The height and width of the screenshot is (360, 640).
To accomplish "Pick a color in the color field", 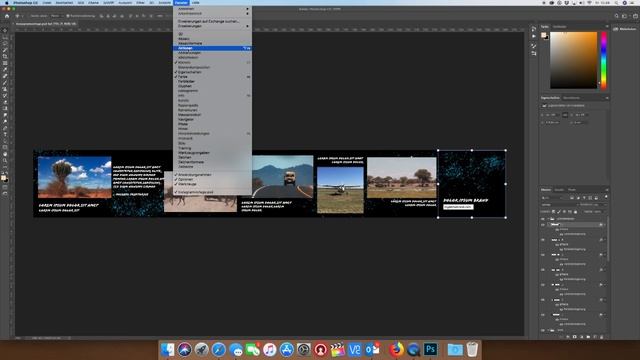I will (x=573, y=60).
